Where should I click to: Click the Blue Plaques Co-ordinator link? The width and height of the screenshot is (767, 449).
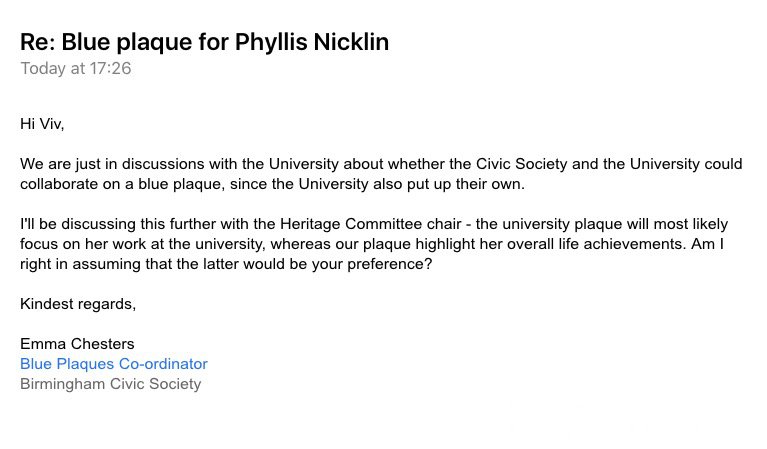(114, 364)
